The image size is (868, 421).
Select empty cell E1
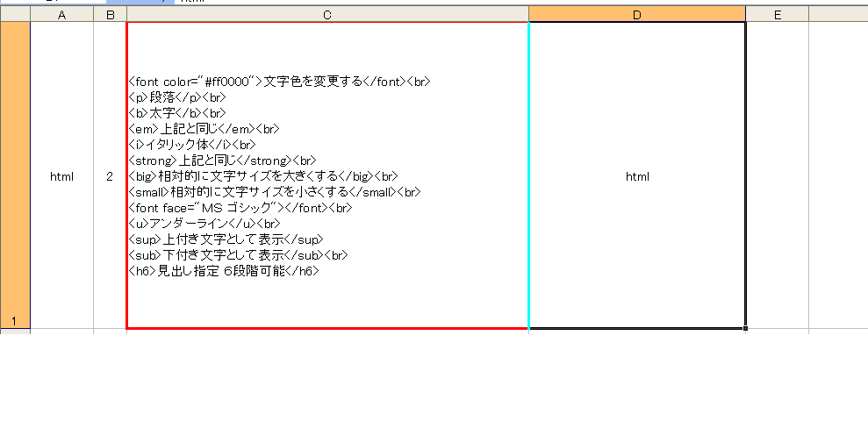tap(777, 176)
